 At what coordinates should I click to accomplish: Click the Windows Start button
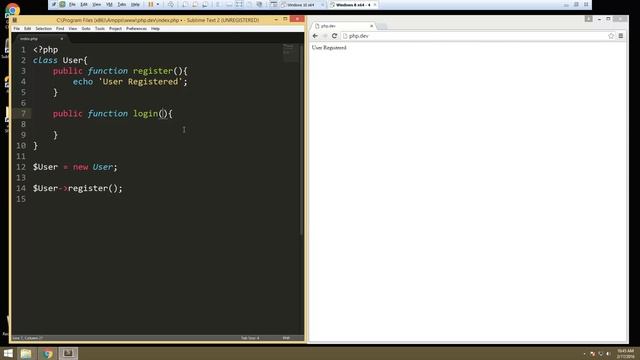click(8, 353)
